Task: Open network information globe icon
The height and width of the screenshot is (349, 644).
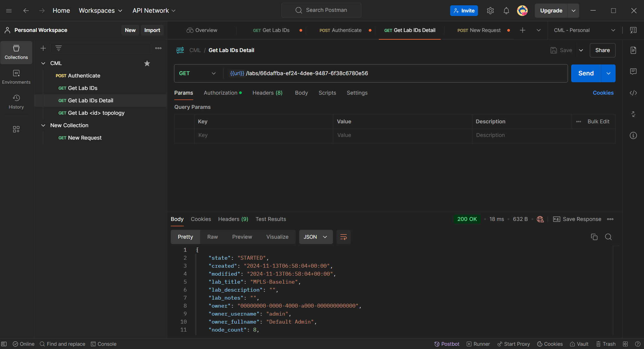Action: (x=540, y=219)
